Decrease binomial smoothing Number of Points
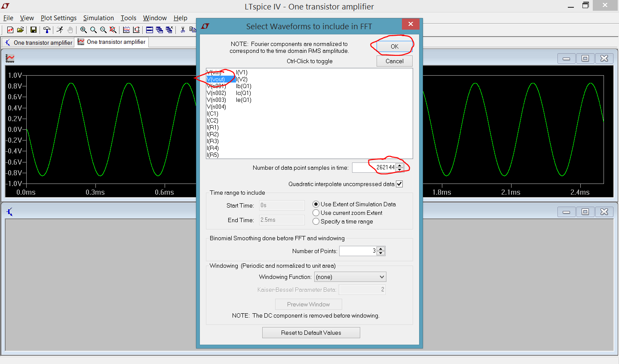Viewport: 619px width, 364px height. [381, 253]
